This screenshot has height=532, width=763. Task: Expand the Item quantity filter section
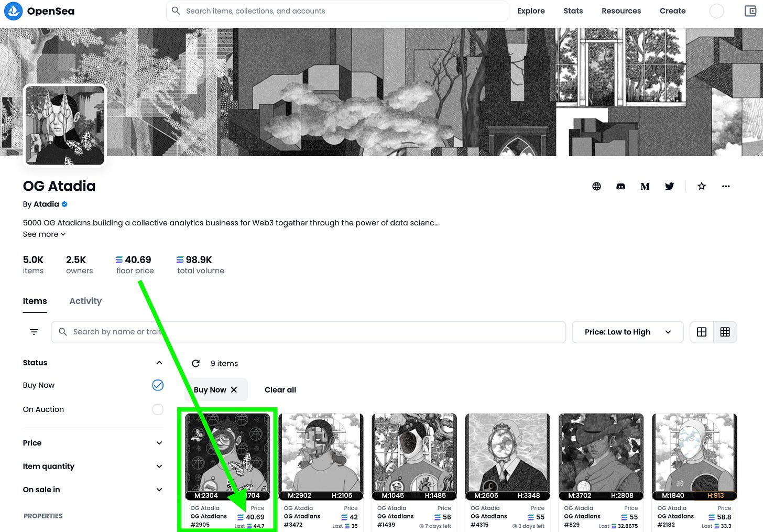coord(159,466)
